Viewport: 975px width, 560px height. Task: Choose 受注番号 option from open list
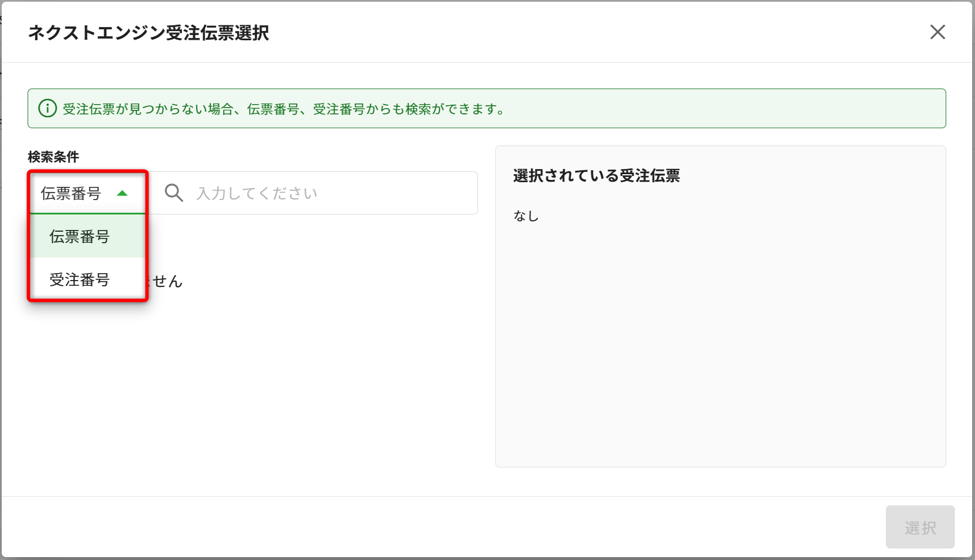click(x=80, y=280)
